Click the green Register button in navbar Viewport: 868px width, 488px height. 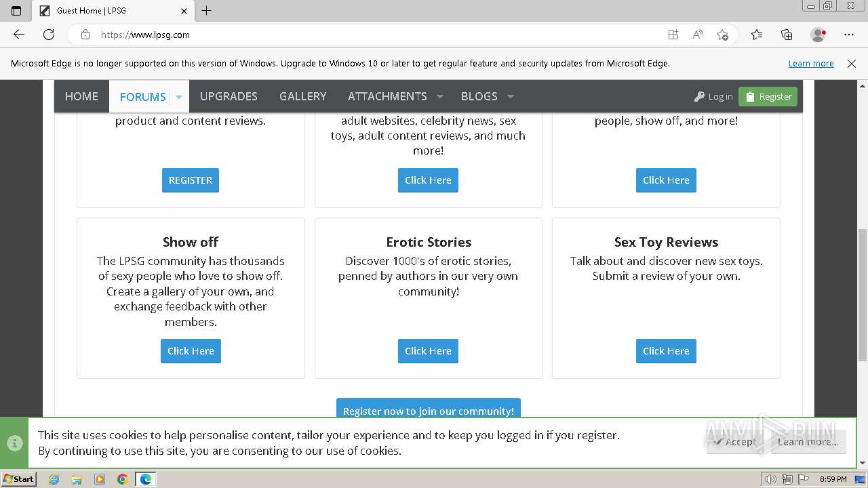(768, 97)
